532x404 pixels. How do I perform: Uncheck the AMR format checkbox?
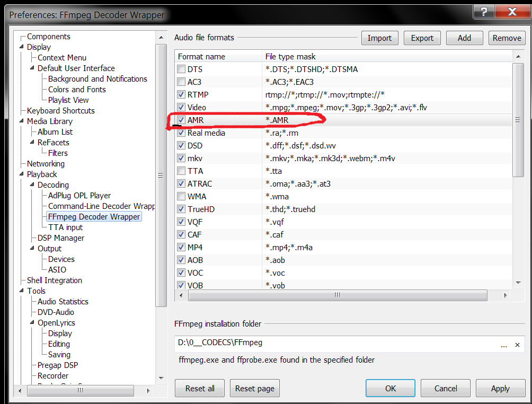[x=181, y=120]
